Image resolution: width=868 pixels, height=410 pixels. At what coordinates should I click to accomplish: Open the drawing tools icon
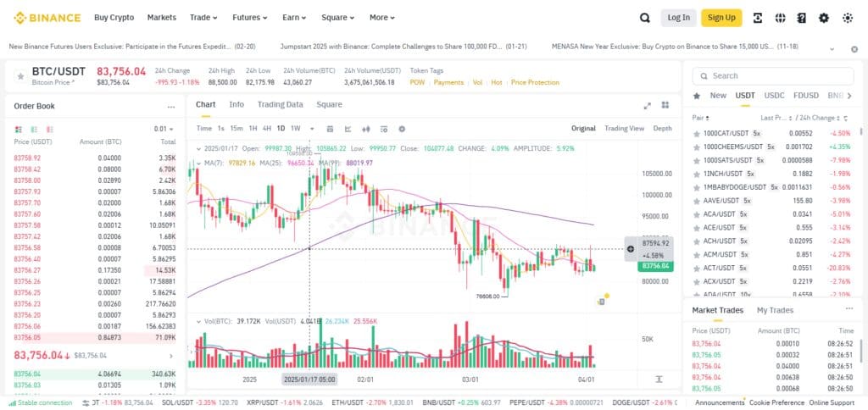pyautogui.click(x=348, y=129)
